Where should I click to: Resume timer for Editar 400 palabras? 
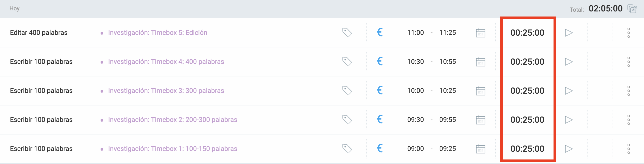point(569,33)
